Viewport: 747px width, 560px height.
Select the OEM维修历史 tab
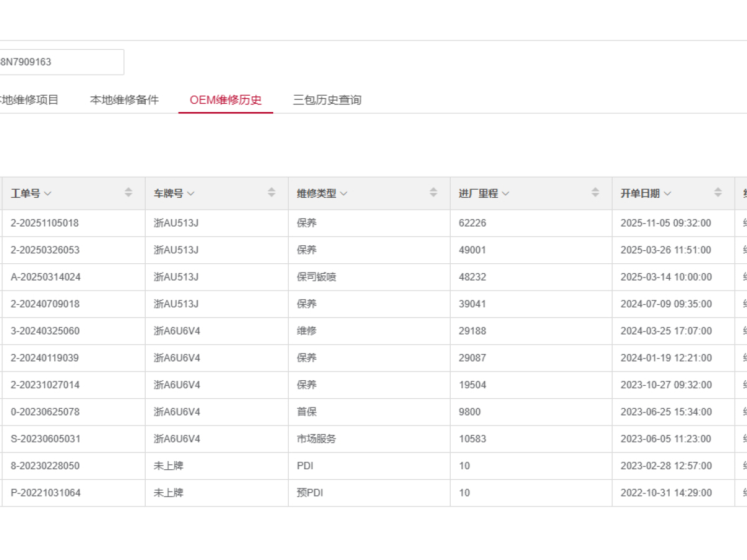tap(225, 100)
